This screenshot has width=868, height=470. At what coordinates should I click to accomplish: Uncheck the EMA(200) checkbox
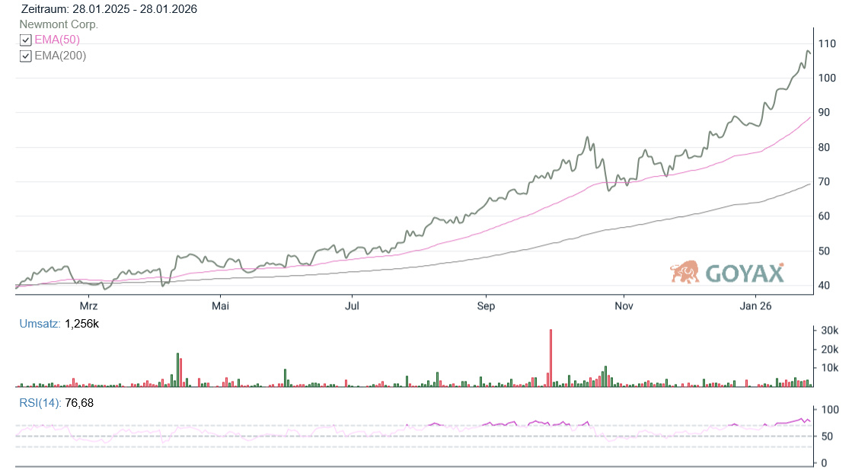coord(26,56)
